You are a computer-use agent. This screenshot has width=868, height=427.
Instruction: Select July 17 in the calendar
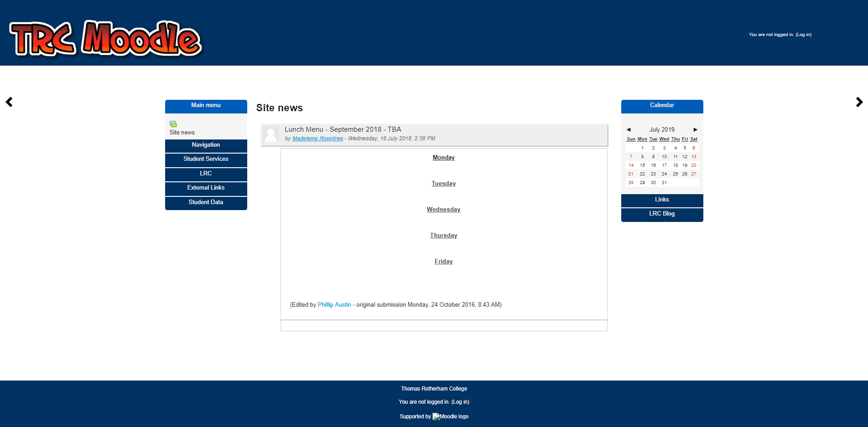pyautogui.click(x=665, y=165)
